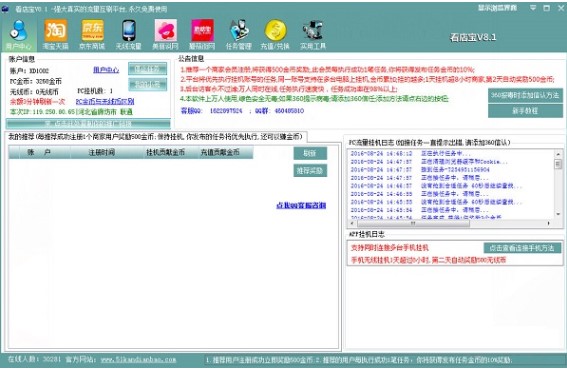Click the 360报毒时添加信任方法 button
This screenshot has height=369, width=567.
[525, 95]
